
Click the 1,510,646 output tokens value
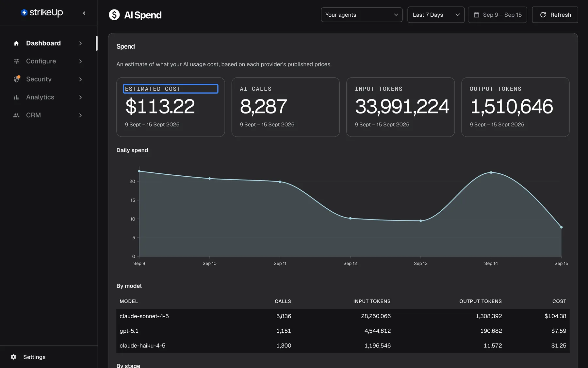512,106
